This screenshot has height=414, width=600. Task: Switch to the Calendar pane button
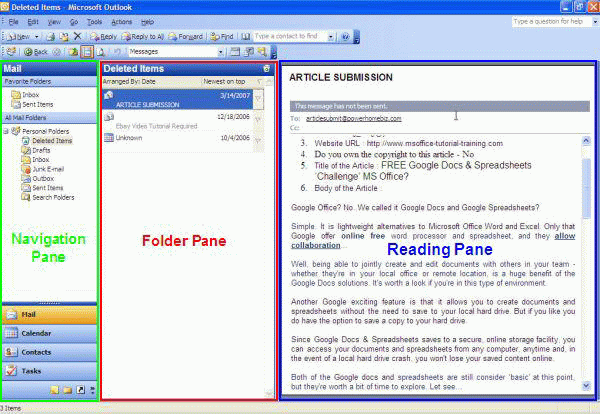coord(49,334)
